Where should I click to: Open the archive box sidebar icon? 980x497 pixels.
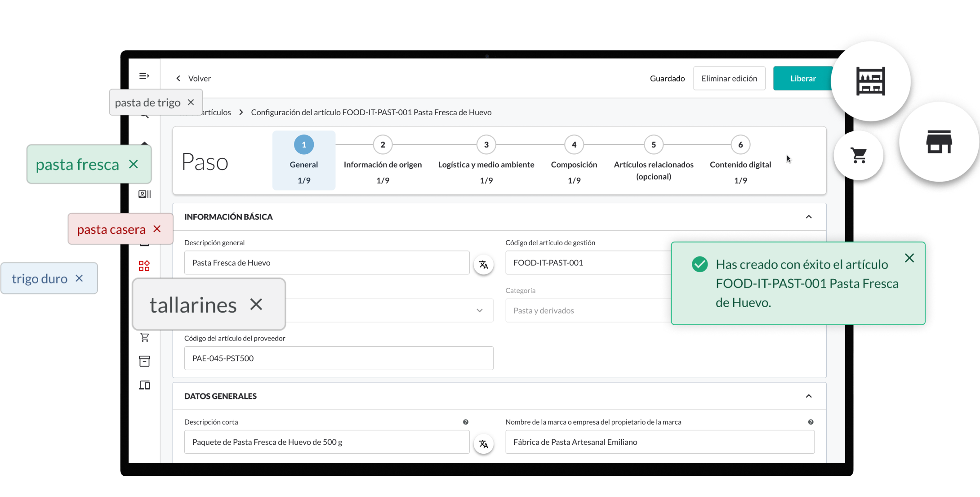pos(144,361)
